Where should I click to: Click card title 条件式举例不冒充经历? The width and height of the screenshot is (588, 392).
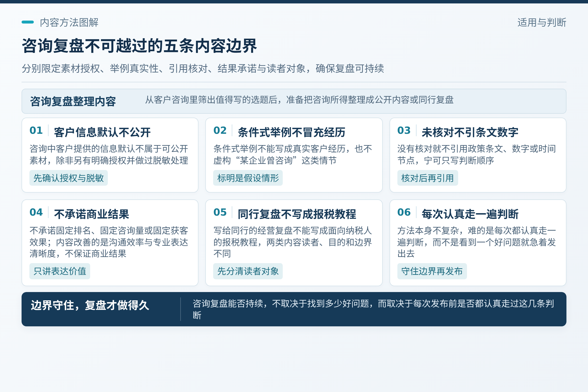point(292,132)
